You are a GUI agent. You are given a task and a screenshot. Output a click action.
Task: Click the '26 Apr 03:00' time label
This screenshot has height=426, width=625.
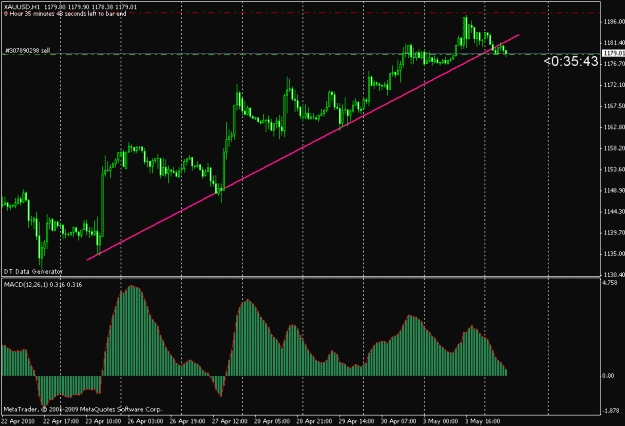(145, 421)
